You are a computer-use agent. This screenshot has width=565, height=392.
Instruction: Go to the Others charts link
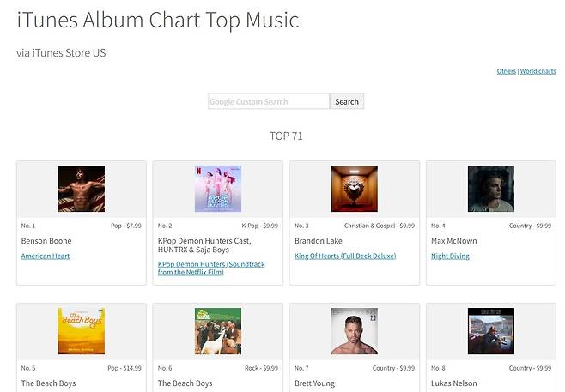pos(506,71)
